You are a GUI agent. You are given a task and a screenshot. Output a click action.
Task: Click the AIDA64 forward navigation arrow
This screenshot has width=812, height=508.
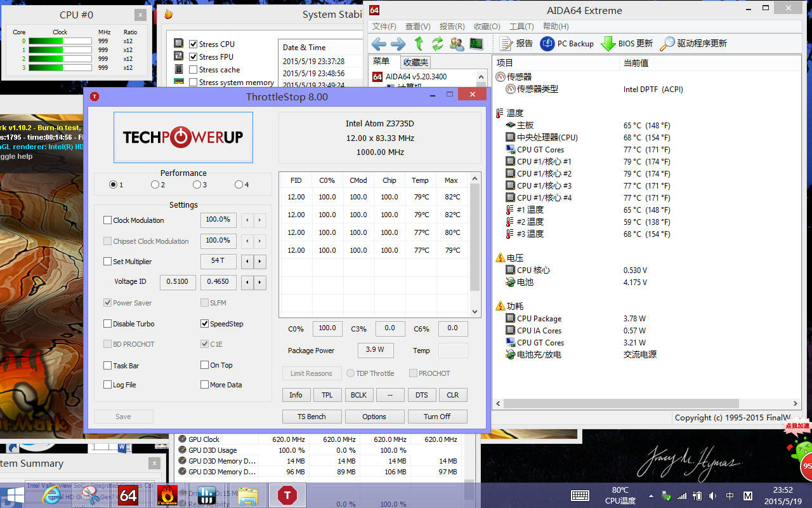click(x=398, y=44)
